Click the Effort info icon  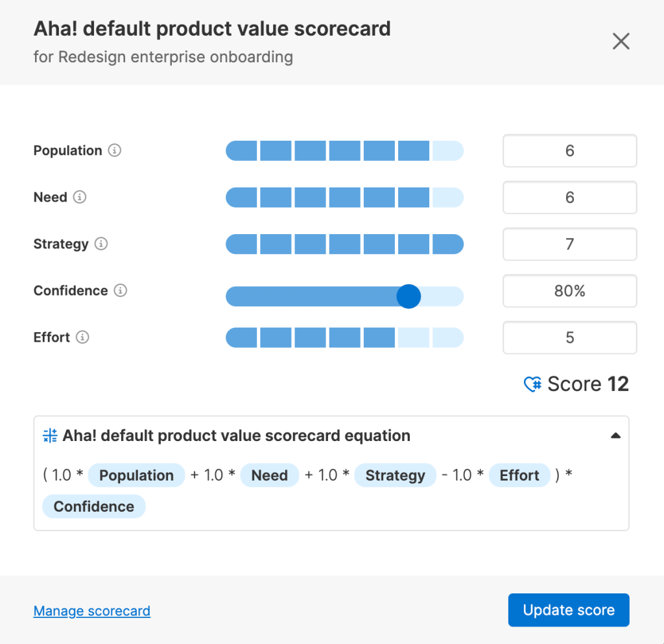(x=82, y=337)
